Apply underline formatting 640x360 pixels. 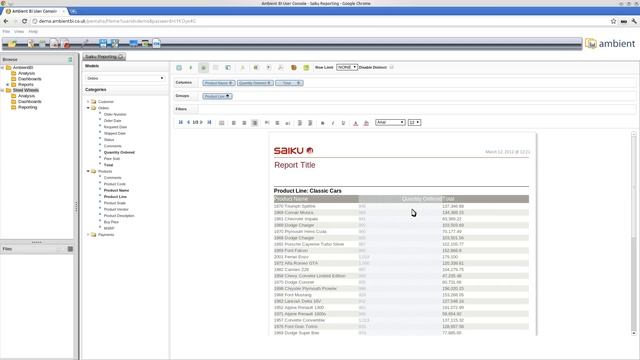[x=343, y=123]
